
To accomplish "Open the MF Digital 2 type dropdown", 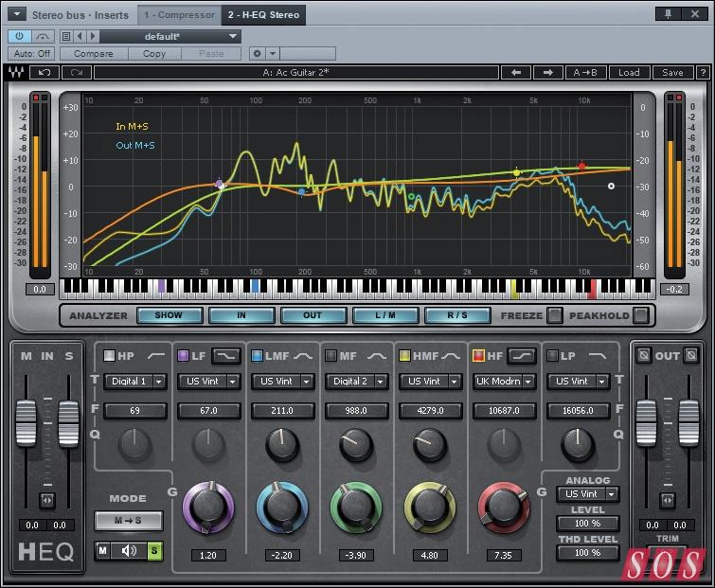I will click(x=357, y=381).
